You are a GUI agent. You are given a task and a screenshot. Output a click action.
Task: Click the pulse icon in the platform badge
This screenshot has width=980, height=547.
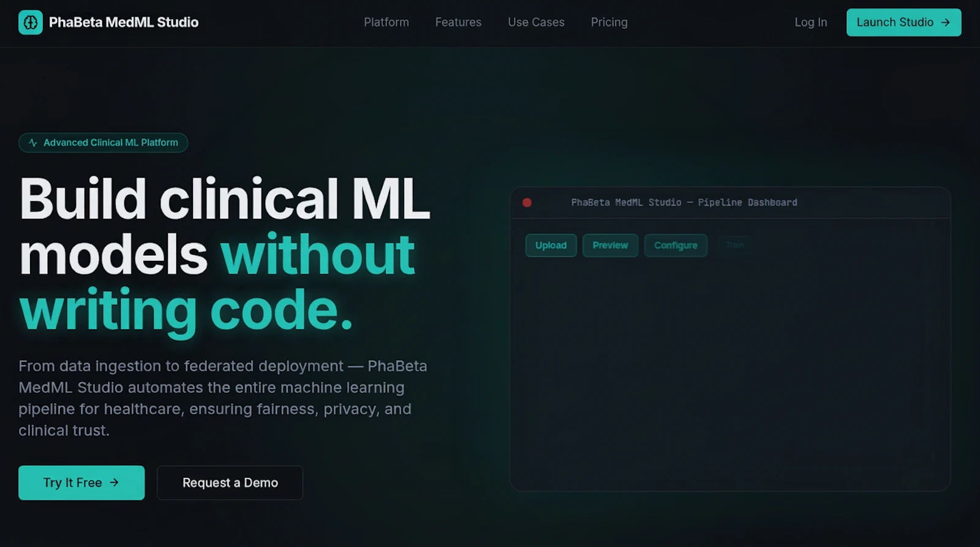[33, 143]
